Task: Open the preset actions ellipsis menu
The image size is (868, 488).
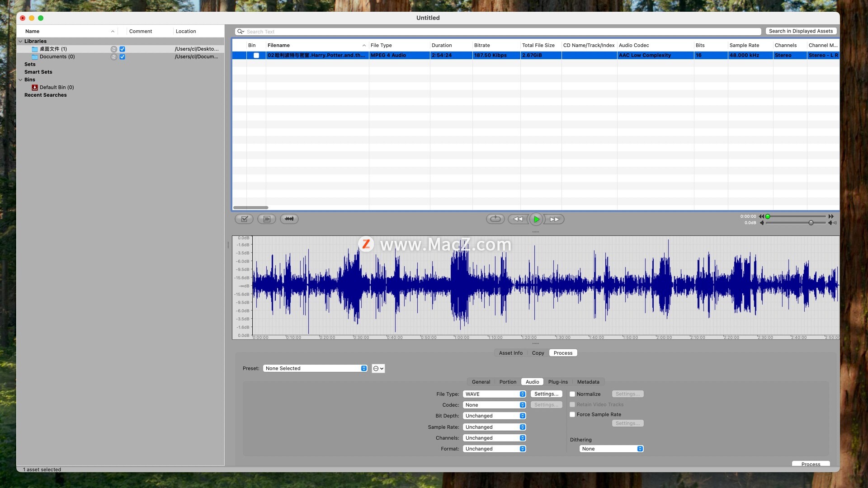Action: (378, 369)
